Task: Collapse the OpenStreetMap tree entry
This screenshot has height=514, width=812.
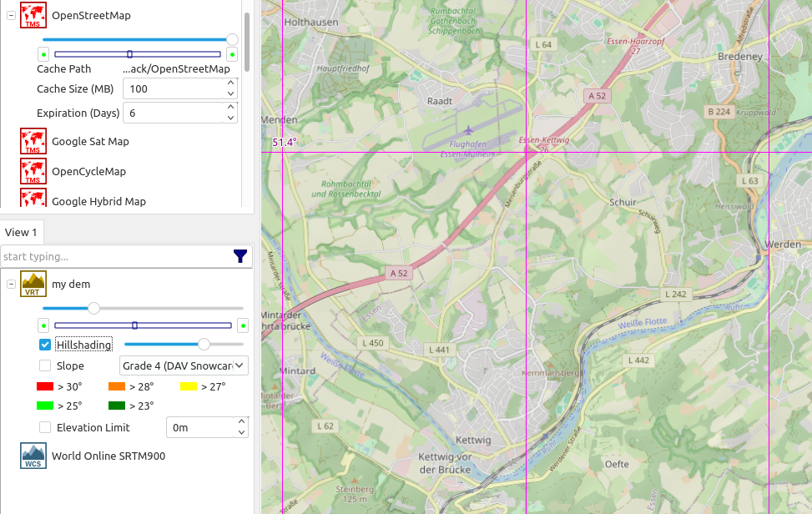Action: 11,16
